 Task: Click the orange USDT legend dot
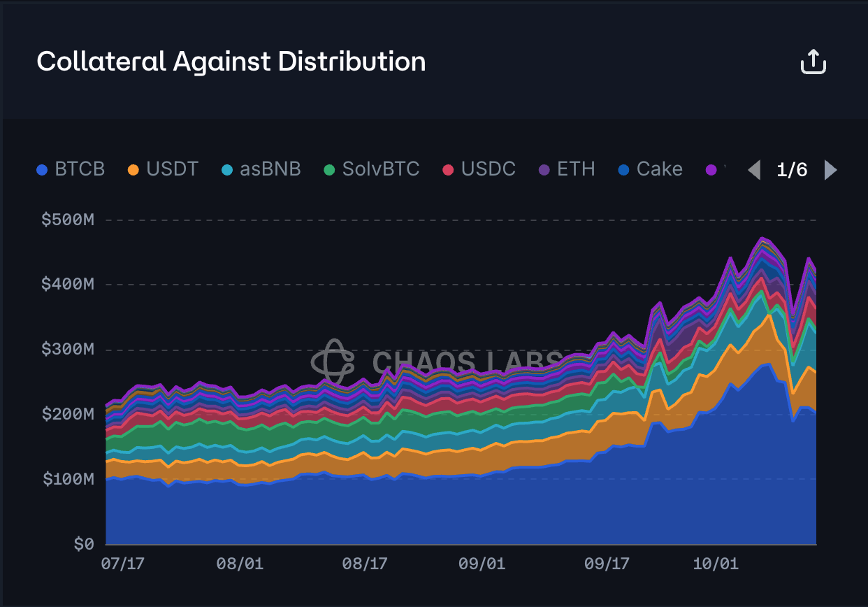tap(133, 170)
